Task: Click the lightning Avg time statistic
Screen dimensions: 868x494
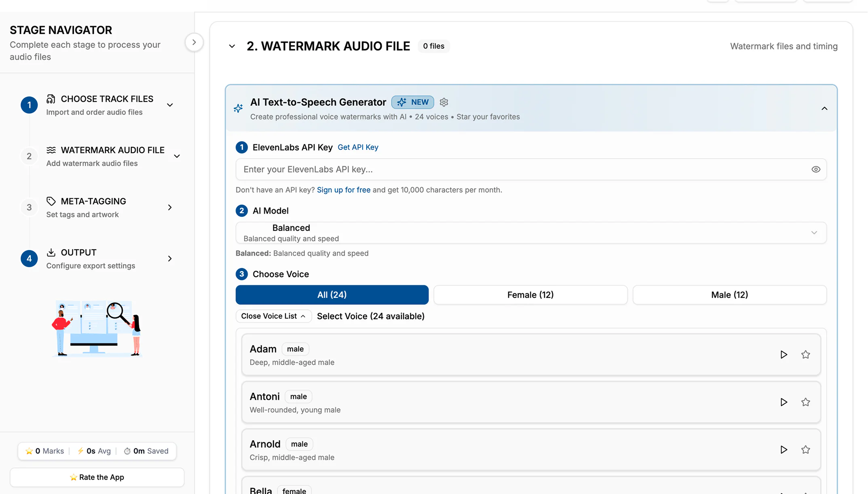Action: tap(94, 451)
